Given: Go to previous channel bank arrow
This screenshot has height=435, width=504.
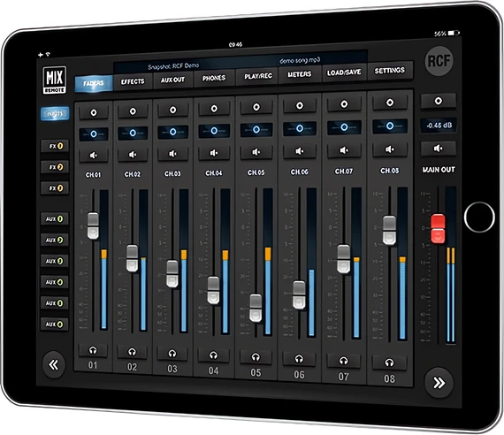Looking at the screenshot, I should (54, 364).
